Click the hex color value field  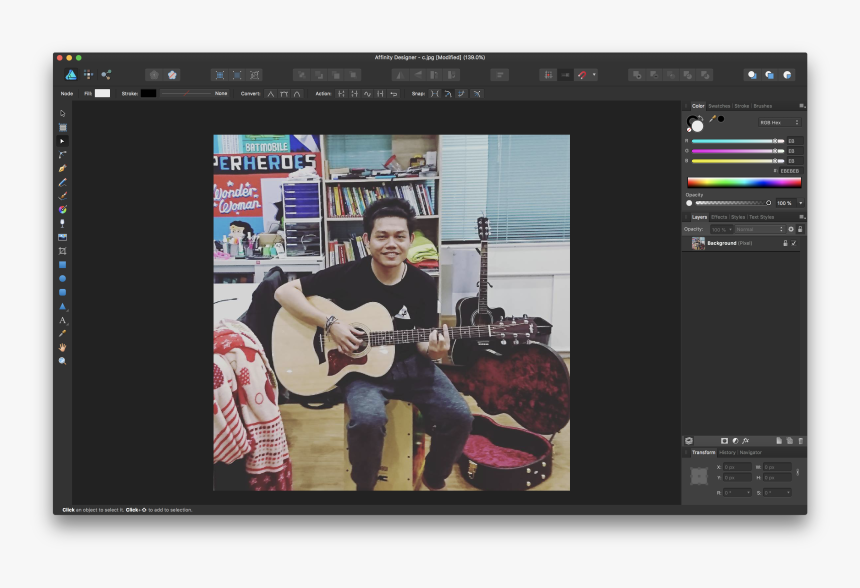(789, 171)
